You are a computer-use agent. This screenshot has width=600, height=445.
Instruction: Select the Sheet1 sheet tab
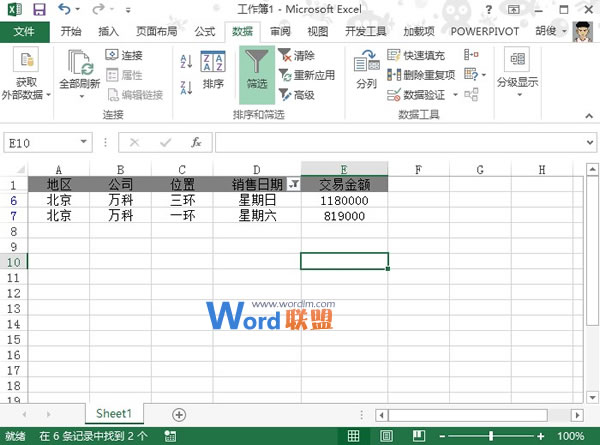[x=114, y=414]
